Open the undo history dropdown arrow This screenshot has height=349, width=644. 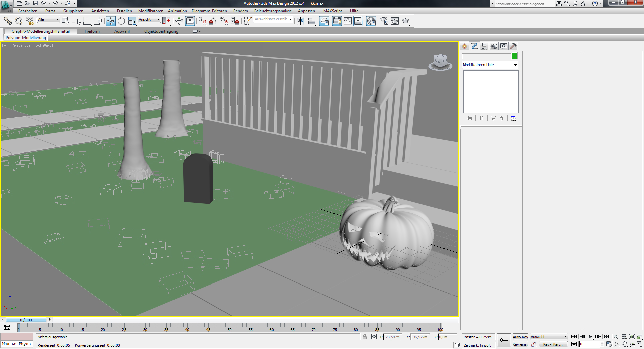49,3
